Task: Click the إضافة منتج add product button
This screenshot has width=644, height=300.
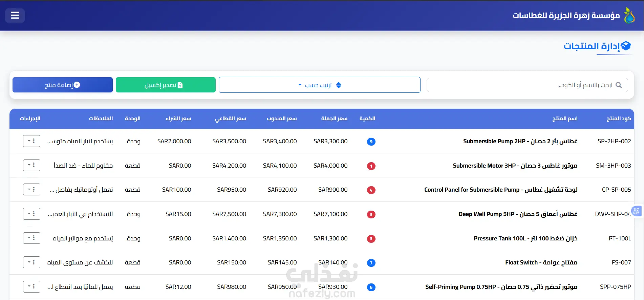Action: point(63,85)
